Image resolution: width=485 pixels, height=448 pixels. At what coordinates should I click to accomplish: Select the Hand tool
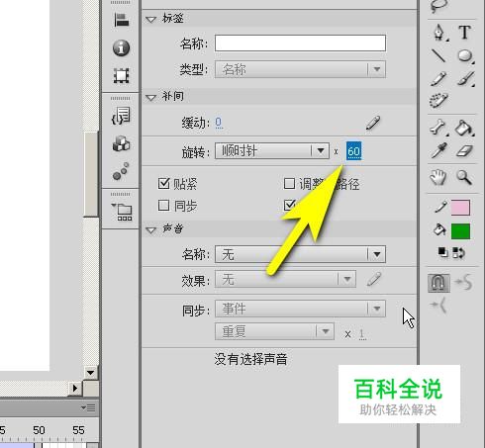438,177
